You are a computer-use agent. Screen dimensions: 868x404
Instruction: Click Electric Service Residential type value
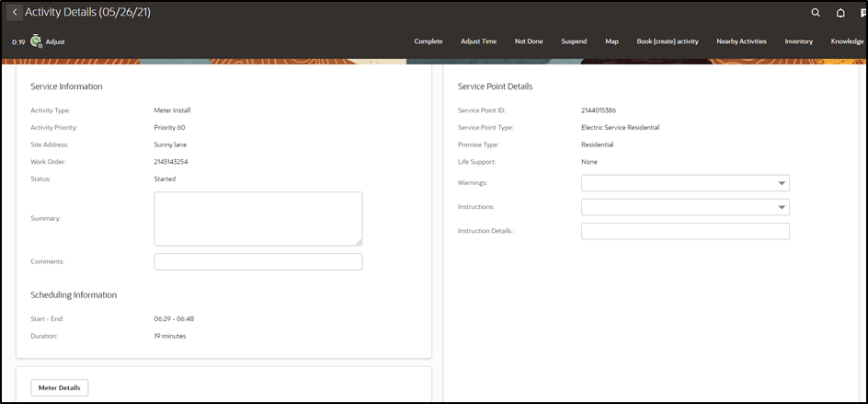tap(620, 128)
